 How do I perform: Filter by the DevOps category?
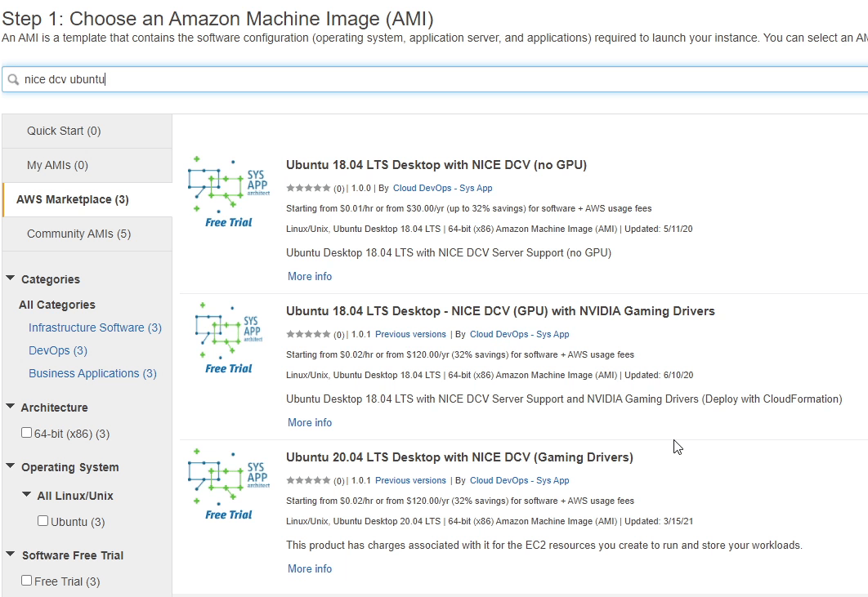pos(51,350)
